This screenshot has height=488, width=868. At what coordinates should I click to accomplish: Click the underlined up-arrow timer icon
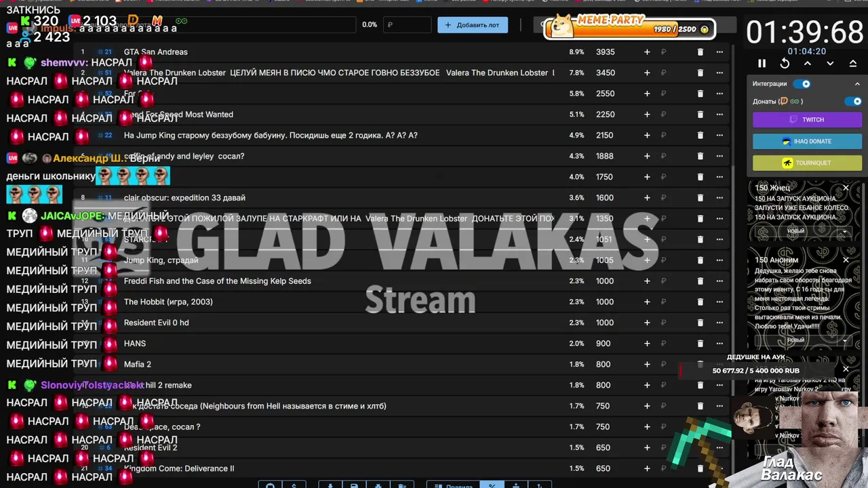pyautogui.click(x=853, y=63)
